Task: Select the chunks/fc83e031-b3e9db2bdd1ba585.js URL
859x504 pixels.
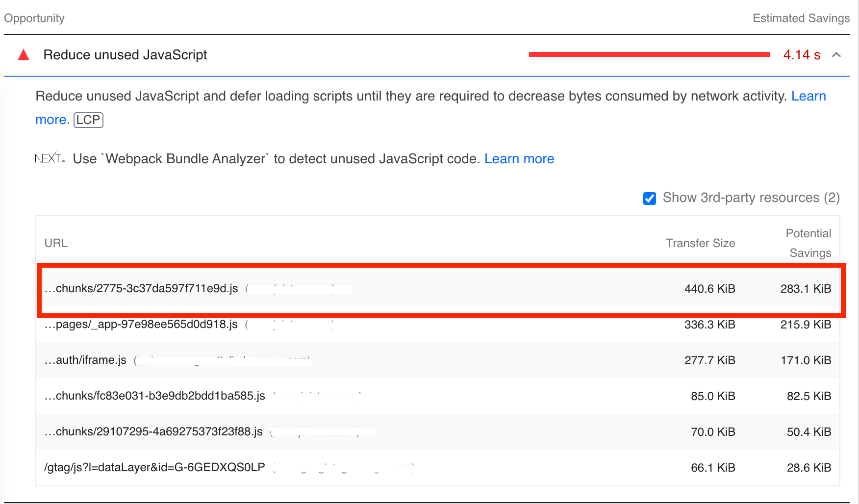Action: coord(155,396)
